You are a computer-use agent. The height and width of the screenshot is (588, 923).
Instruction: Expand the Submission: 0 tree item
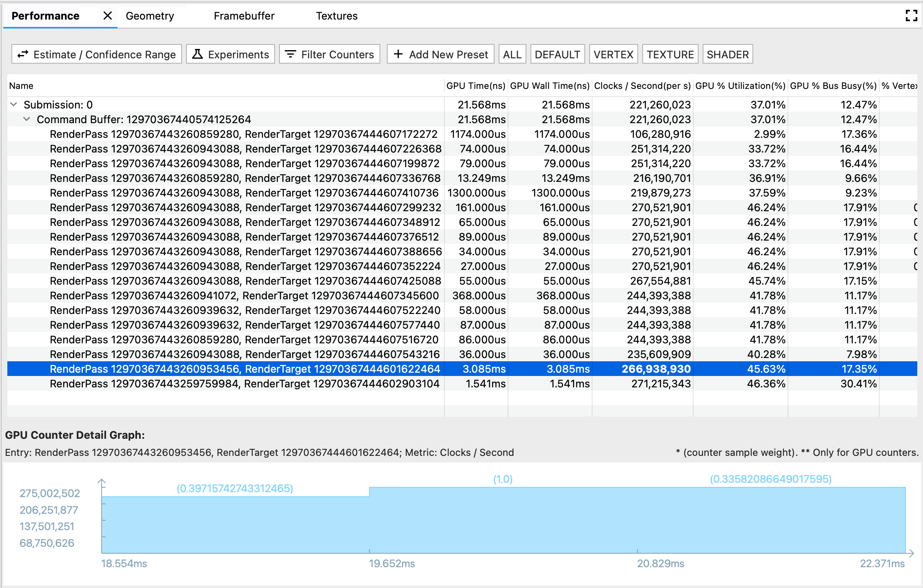(15, 105)
